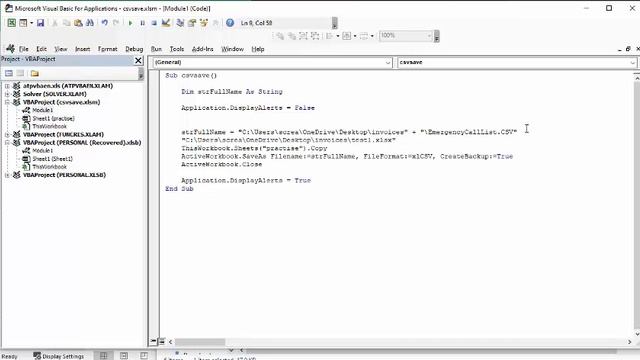Screen dimensions: 640x360
Task: Open the Tools menu
Action: [x=177, y=49]
